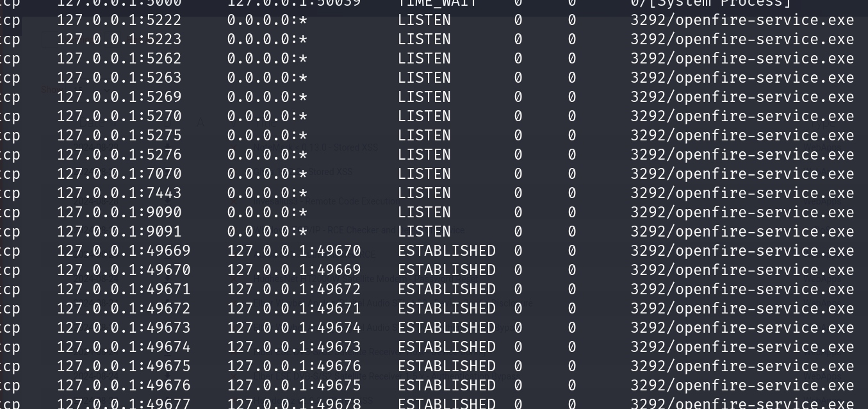Click LISTEN state in the port 5263 row
The height and width of the screenshot is (409, 868).
424,78
